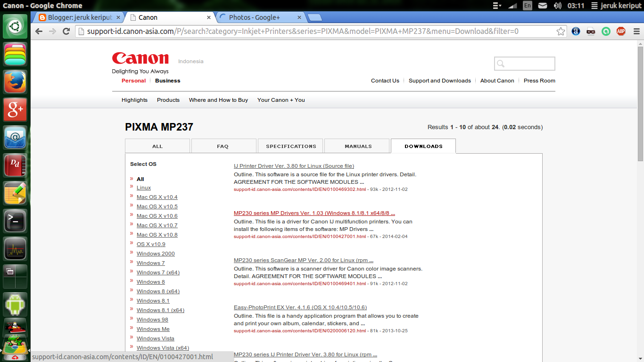Open the Products menu on Canon site

pos(168,100)
